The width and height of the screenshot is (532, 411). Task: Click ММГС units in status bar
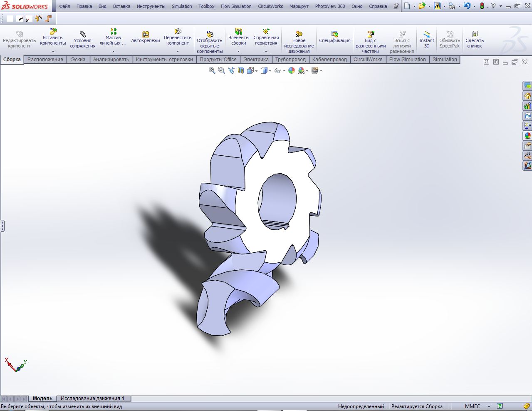pos(472,406)
